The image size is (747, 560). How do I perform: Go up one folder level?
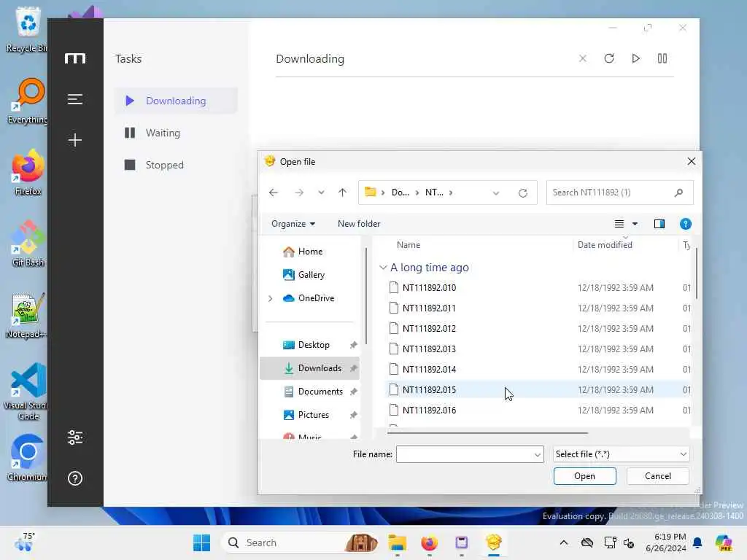[343, 192]
